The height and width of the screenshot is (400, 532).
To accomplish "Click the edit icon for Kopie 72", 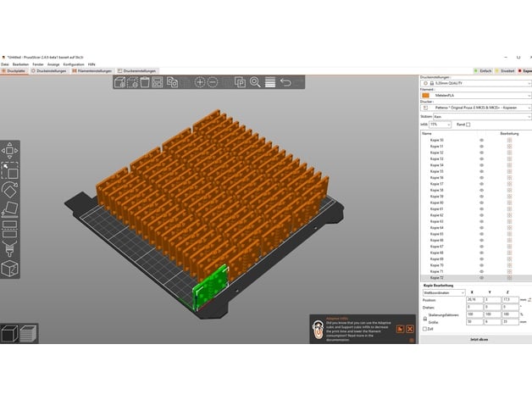I will 509,278.
